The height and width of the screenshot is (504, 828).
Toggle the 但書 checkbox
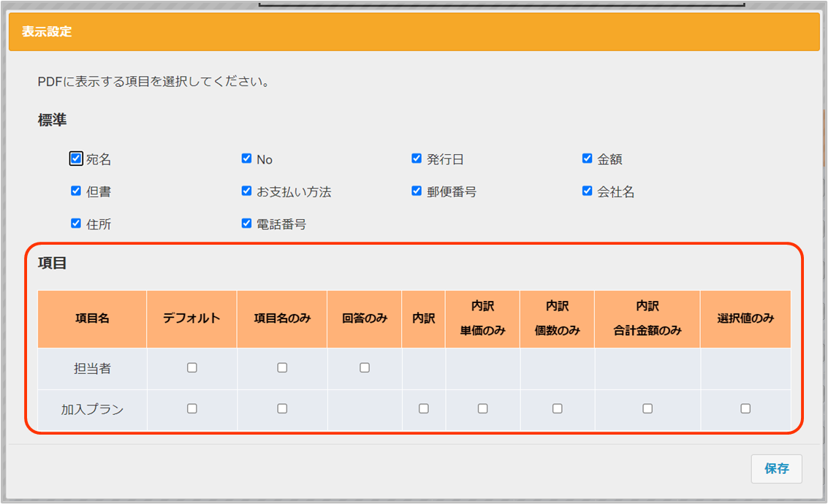click(x=76, y=191)
